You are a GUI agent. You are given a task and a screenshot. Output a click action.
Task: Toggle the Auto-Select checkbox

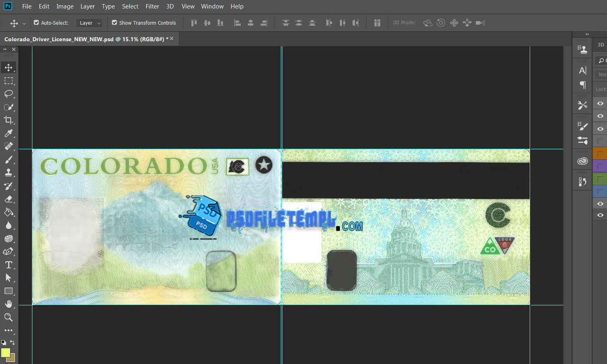[x=37, y=23]
